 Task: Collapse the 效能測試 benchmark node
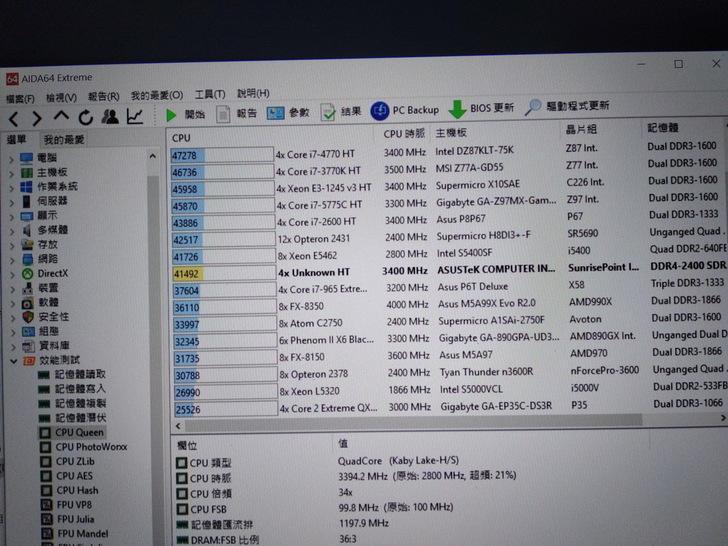[x=12, y=360]
